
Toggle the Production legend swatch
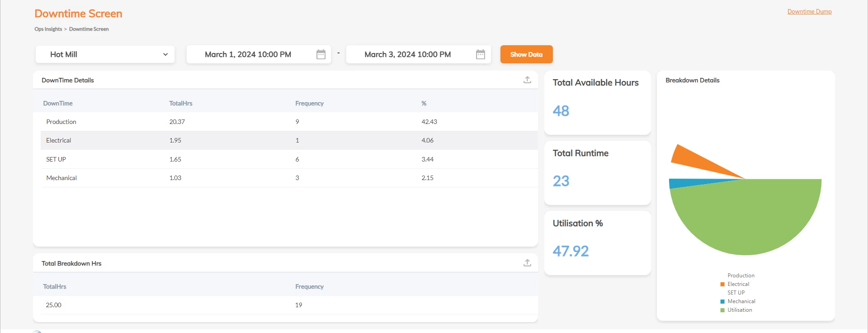click(x=722, y=276)
